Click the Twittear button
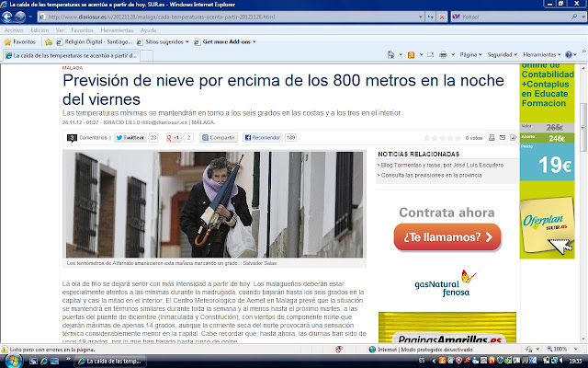 pyautogui.click(x=130, y=138)
